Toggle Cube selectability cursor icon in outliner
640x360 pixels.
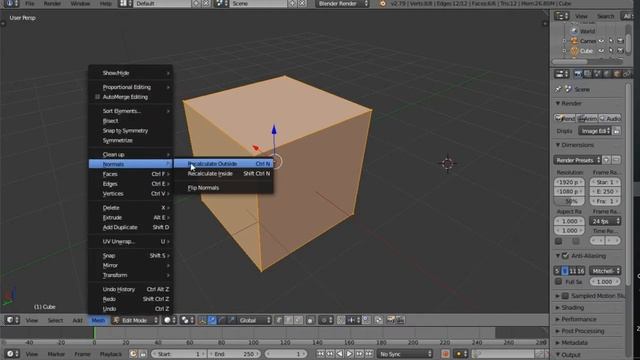(611, 51)
